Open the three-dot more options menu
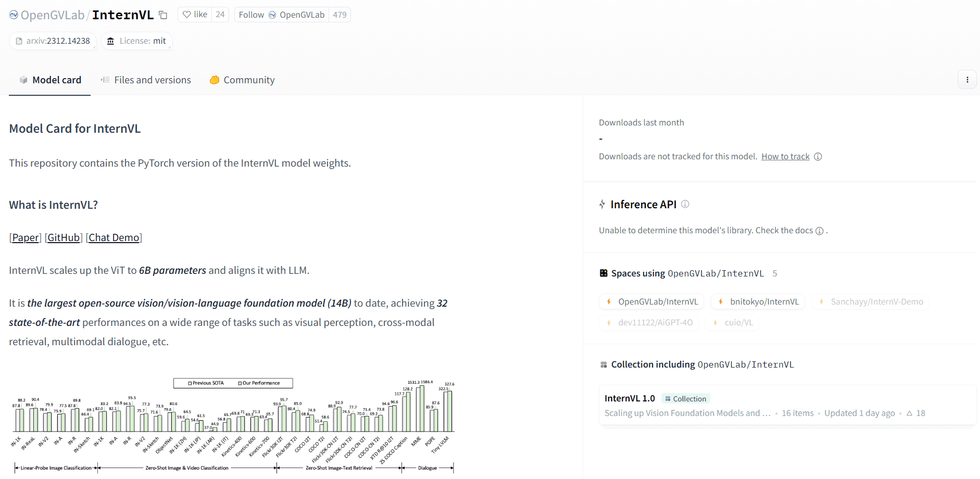Screen dimensions: 980x479 click(967, 80)
